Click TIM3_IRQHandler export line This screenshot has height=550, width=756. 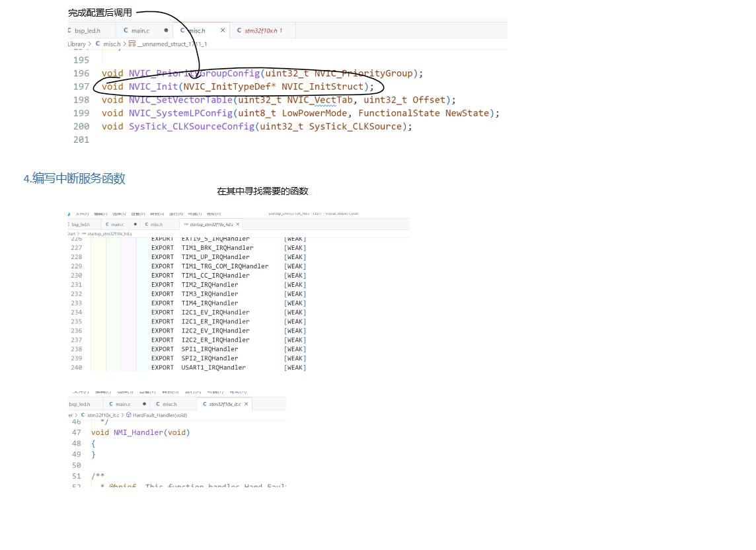229,294
